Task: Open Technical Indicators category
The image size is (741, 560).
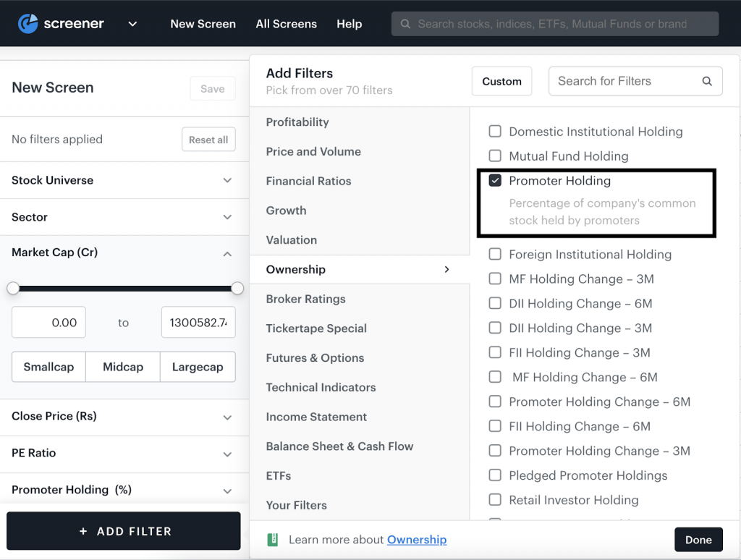Action: coord(359,387)
